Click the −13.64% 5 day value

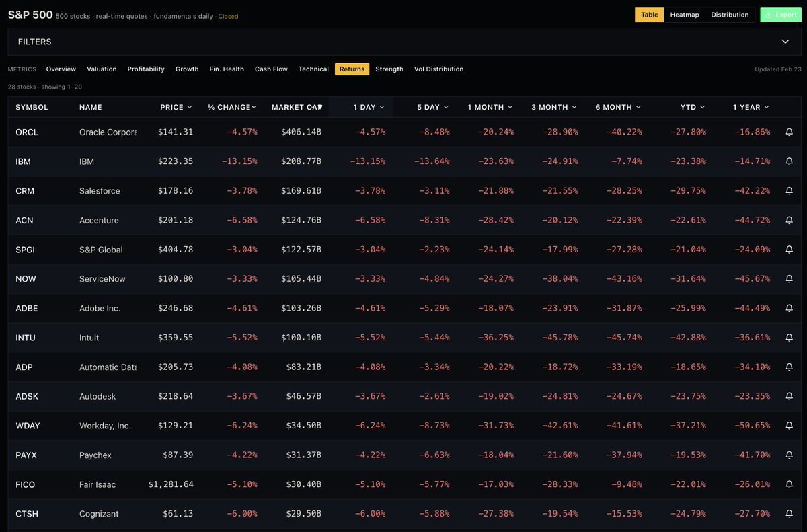[430, 161]
